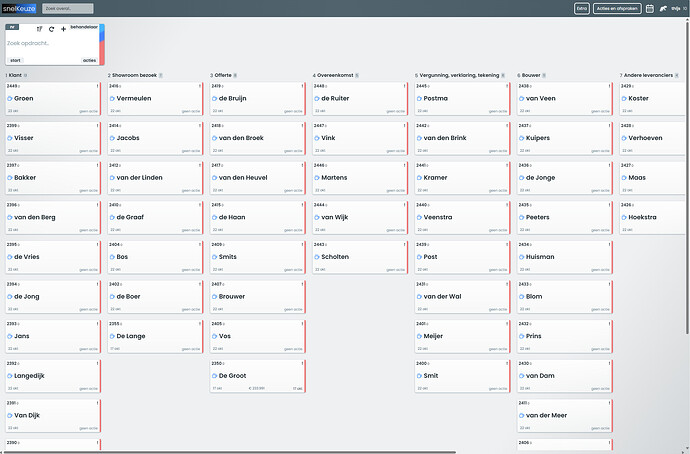Open the Veenstra card
The height and width of the screenshot is (454, 690).
click(x=462, y=217)
